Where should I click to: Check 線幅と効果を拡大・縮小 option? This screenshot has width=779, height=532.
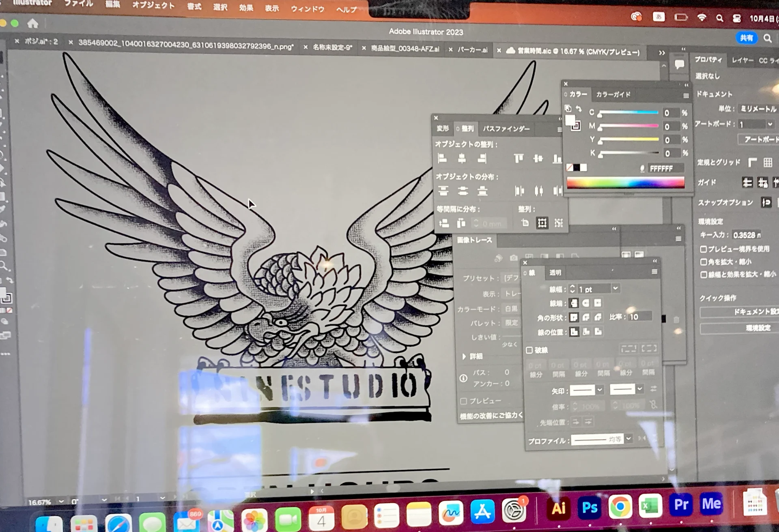704,275
